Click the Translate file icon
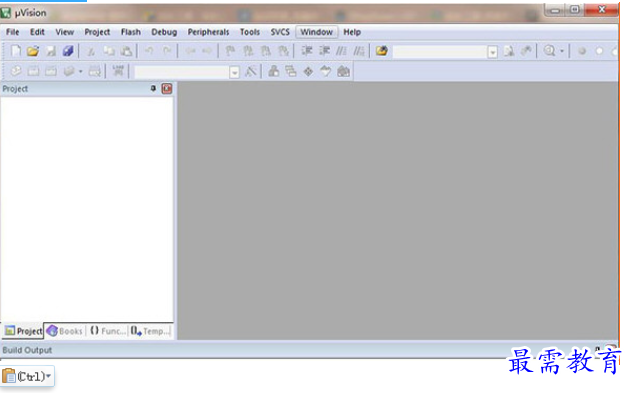Screen dimensions: 630x393 (16, 71)
